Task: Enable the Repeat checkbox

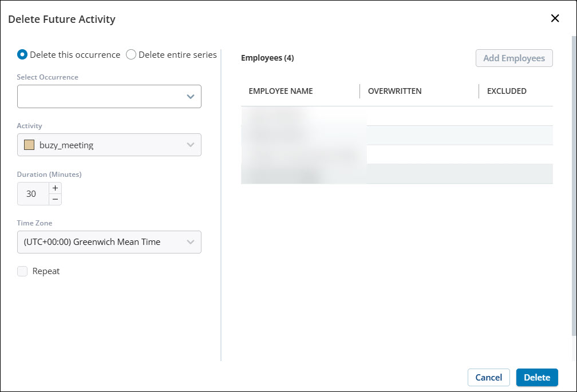Action: click(x=22, y=271)
